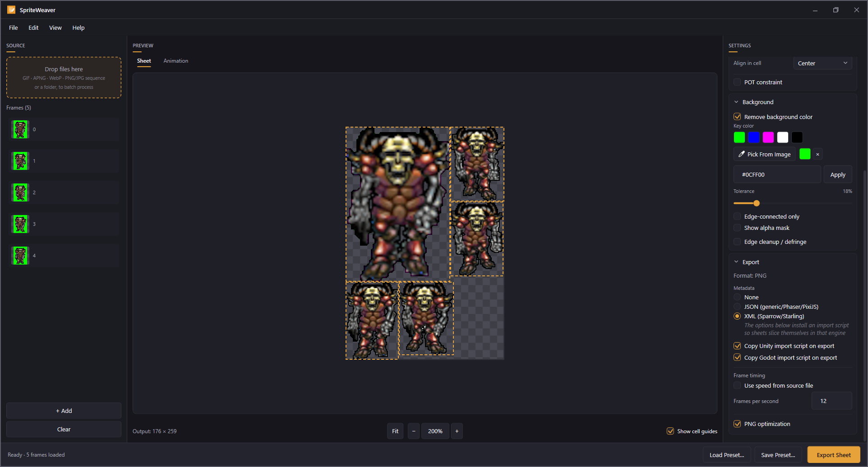Uncheck Copy Unity import script on export
This screenshot has width=868, height=467.
coord(737,346)
